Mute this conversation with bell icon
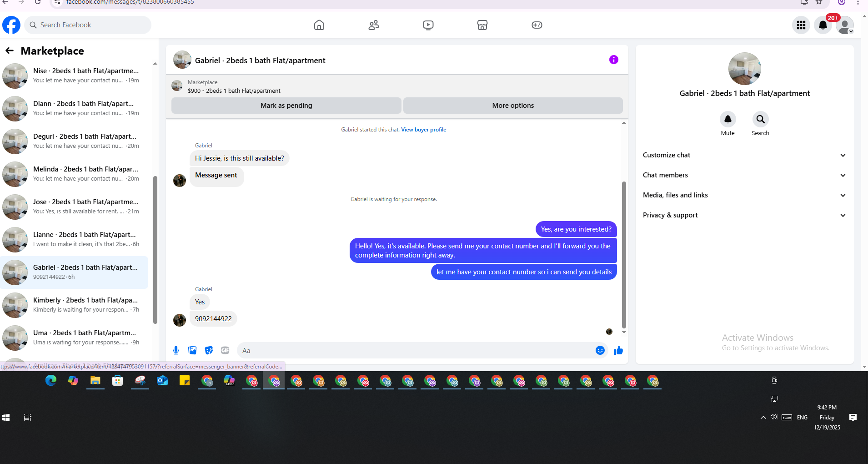Image resolution: width=868 pixels, height=464 pixels. point(728,119)
